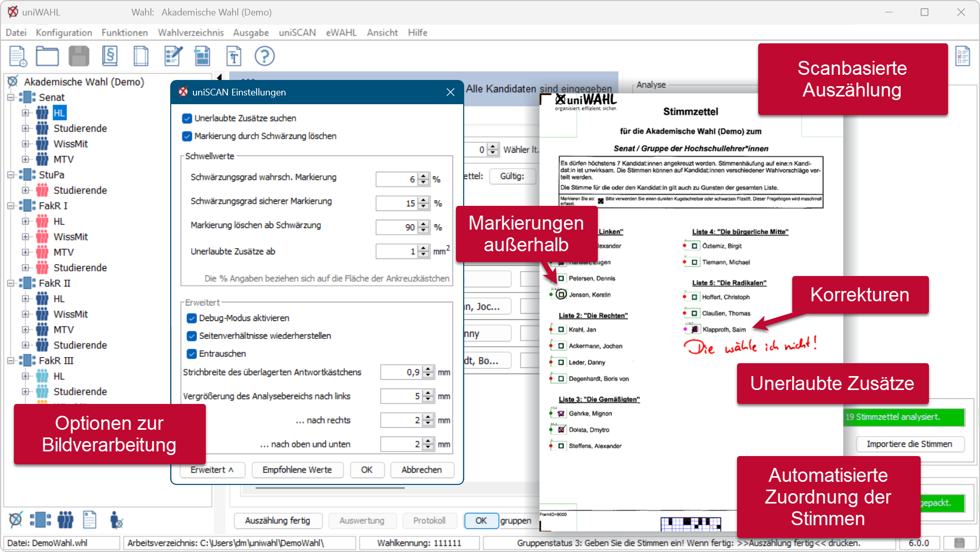980x552 pixels.
Task: Collapse the FakR I tree node
Action: tap(10, 205)
